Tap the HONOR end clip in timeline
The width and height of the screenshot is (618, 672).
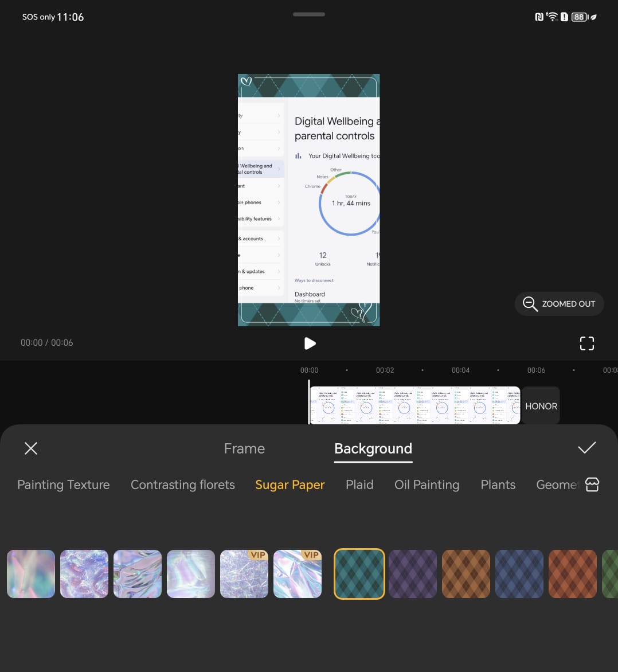pyautogui.click(x=541, y=406)
